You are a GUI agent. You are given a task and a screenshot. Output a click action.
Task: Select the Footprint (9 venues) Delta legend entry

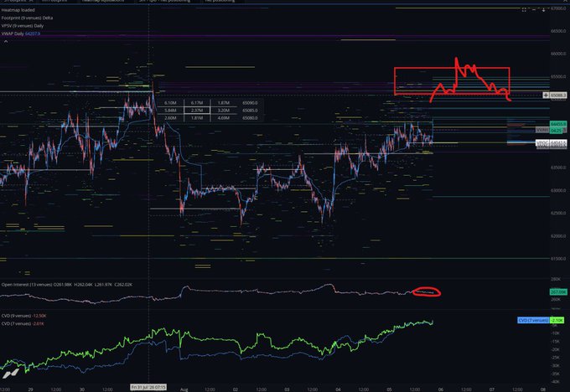[27, 18]
